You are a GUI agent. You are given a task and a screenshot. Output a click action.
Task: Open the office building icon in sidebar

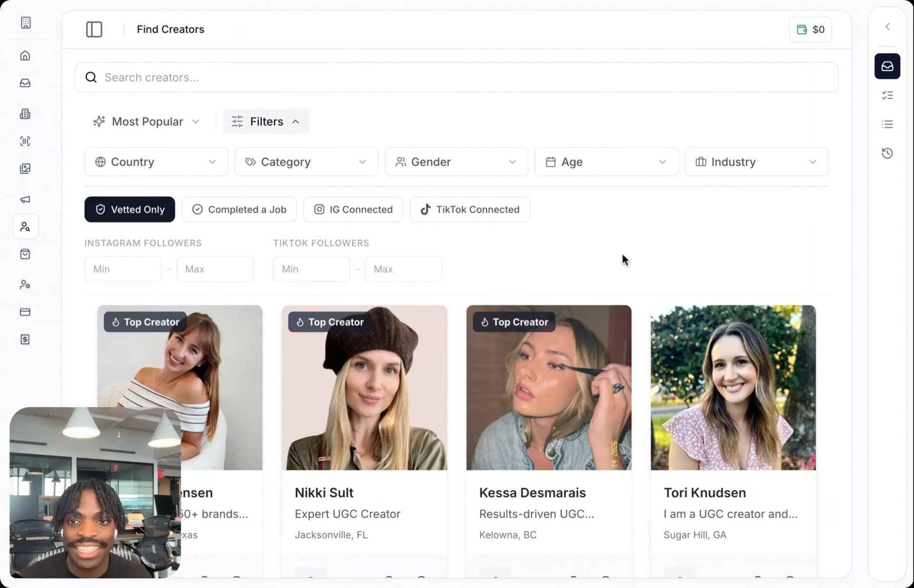pos(25,114)
